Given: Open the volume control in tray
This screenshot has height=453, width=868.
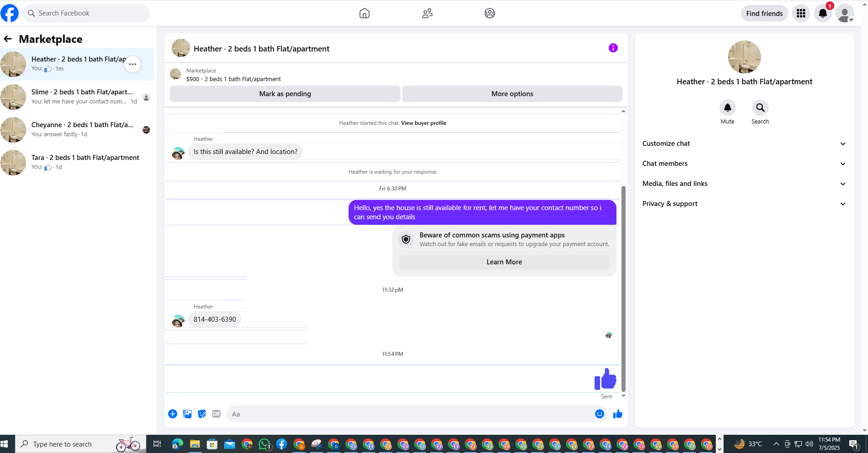Looking at the screenshot, I should 809,444.
